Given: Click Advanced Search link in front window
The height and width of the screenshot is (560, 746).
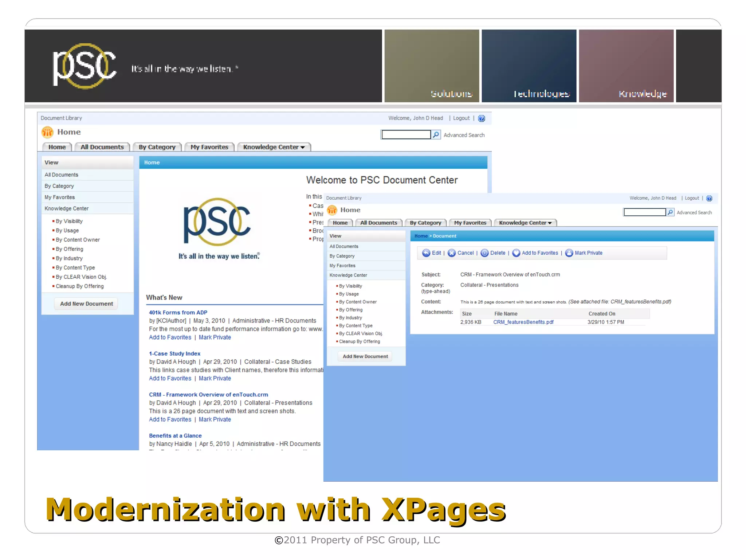Looking at the screenshot, I should click(x=694, y=213).
